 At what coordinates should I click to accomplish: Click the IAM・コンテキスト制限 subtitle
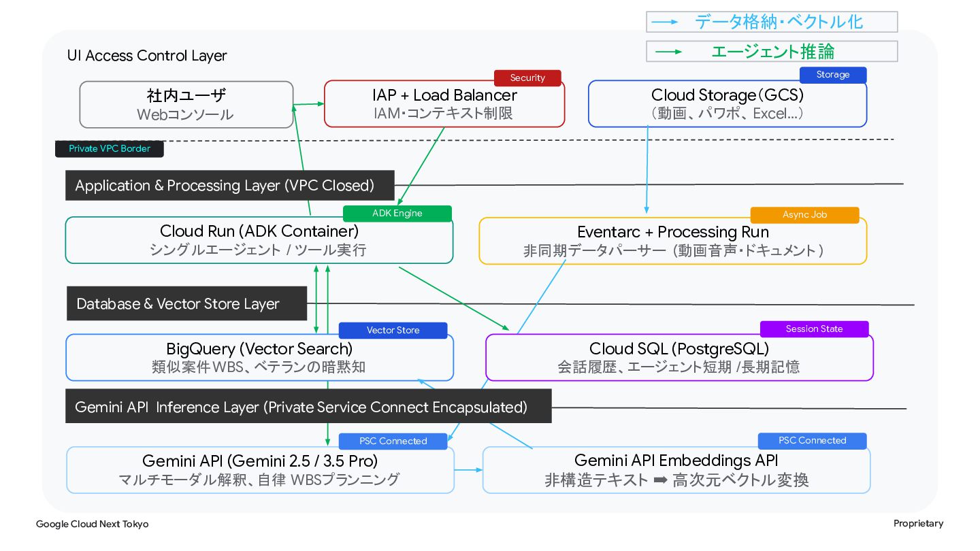[443, 114]
